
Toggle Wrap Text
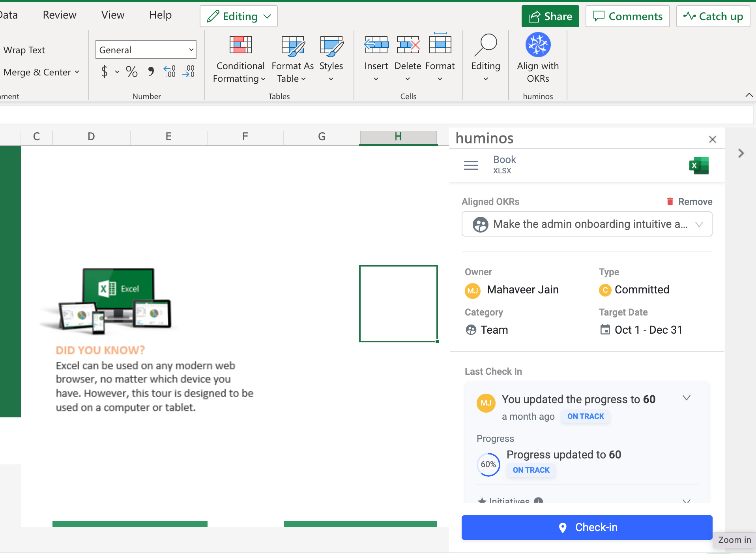click(24, 50)
